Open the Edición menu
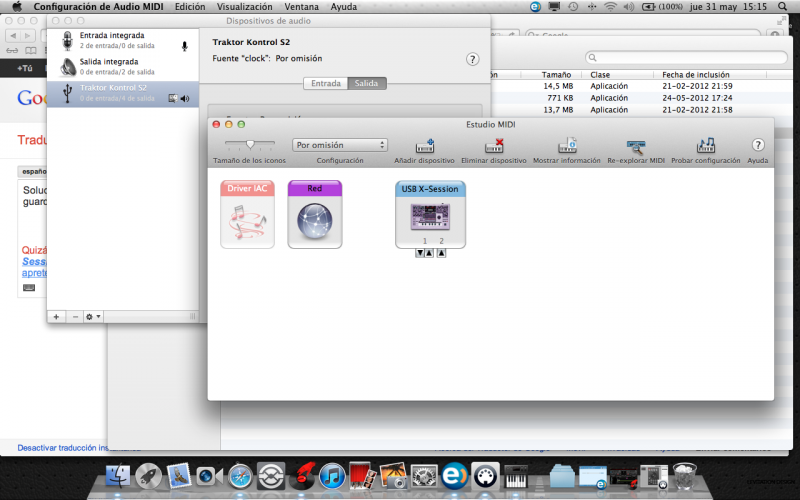The height and width of the screenshot is (500, 800). click(190, 7)
